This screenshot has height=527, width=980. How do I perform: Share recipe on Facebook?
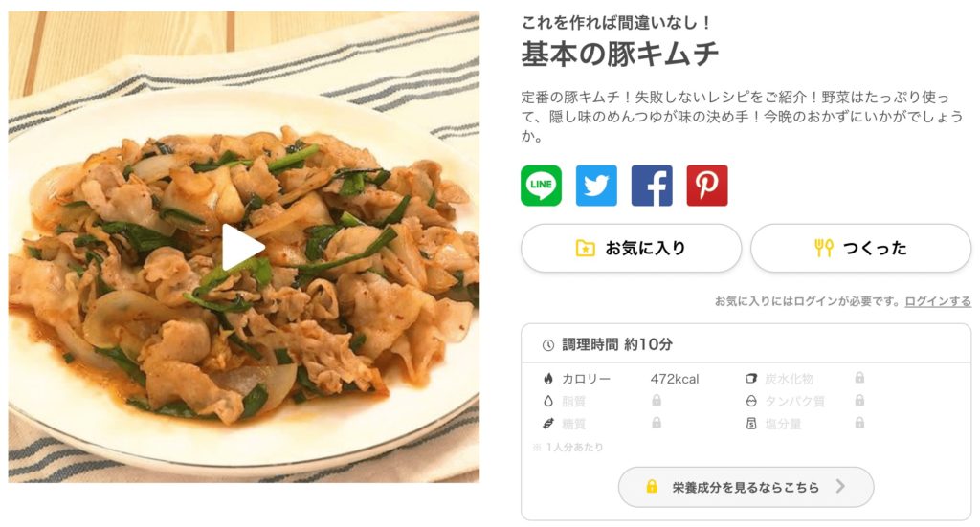(652, 186)
